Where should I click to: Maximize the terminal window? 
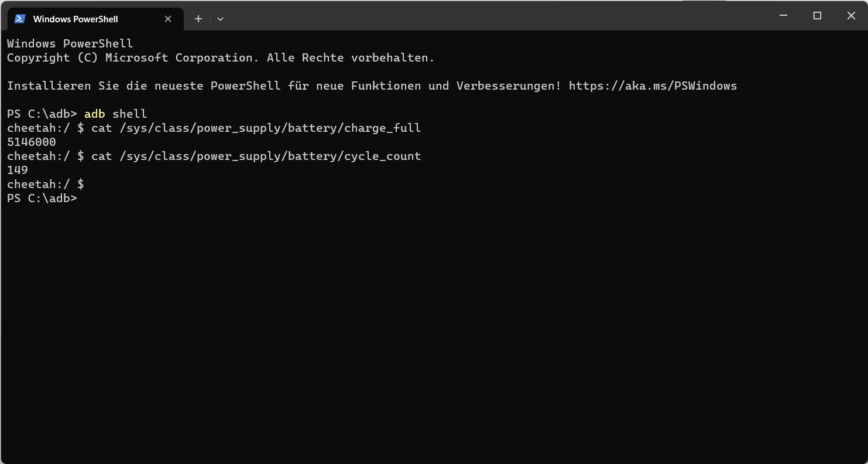(x=818, y=16)
